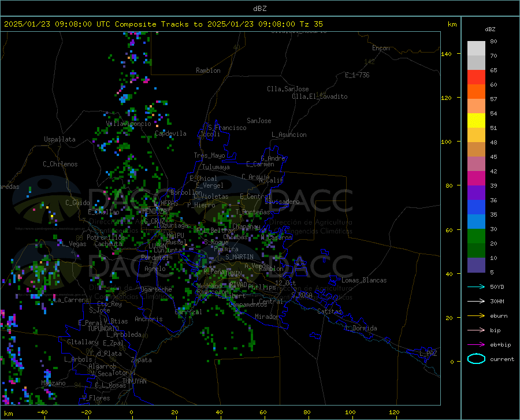Image resolution: width=520 pixels, height=420 pixels.
Task: Click the Divisadero map label
Action: pyautogui.click(x=282, y=202)
